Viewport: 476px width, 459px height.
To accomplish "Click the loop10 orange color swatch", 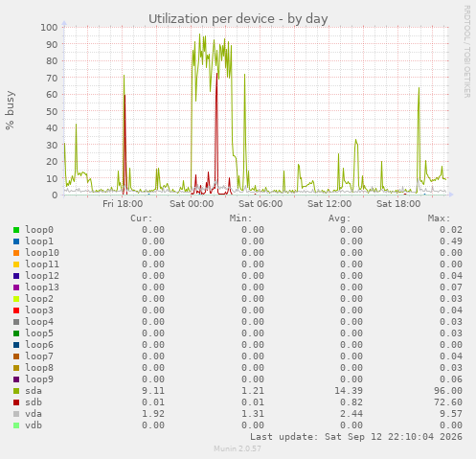I will pos(16,253).
